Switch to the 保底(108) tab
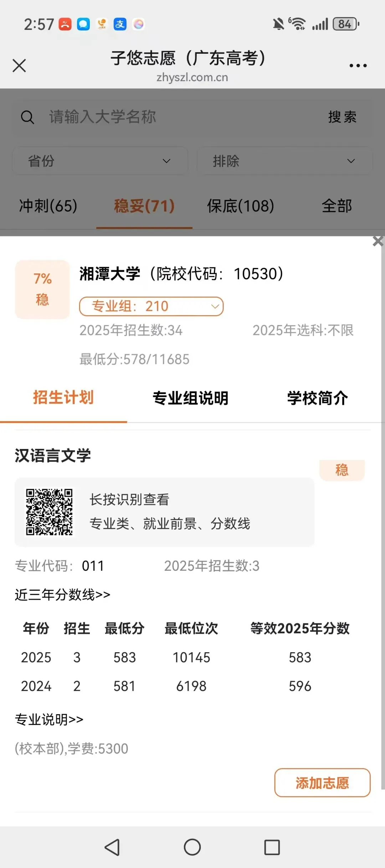The height and width of the screenshot is (868, 385). click(x=241, y=206)
